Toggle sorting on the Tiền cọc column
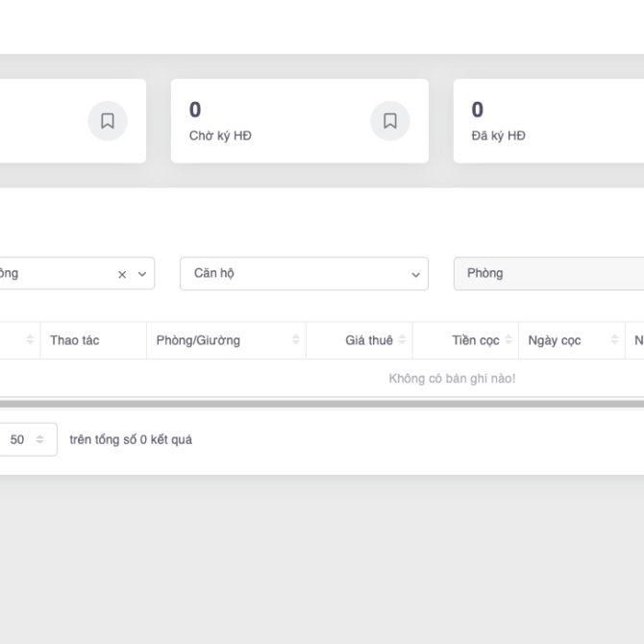This screenshot has width=644, height=644. coord(508,340)
